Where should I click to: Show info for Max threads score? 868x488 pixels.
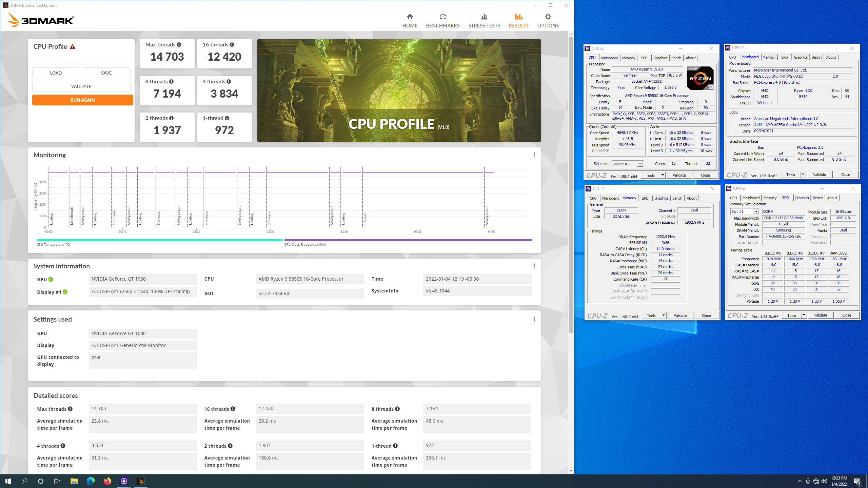click(x=179, y=45)
